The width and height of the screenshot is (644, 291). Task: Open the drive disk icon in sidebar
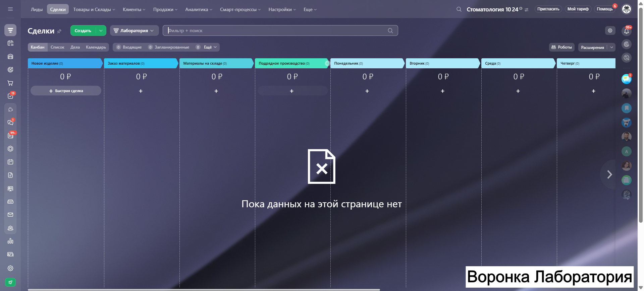pos(10,202)
